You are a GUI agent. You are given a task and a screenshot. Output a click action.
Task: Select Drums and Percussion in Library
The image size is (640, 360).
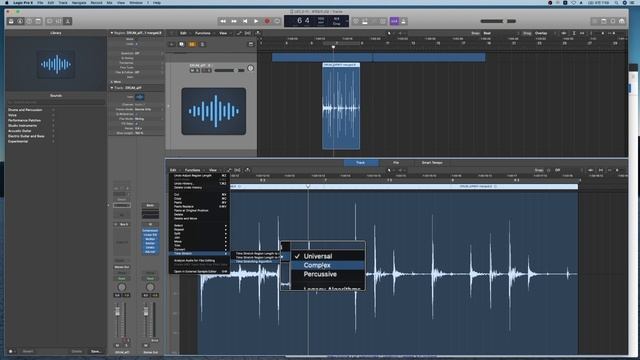click(25, 110)
